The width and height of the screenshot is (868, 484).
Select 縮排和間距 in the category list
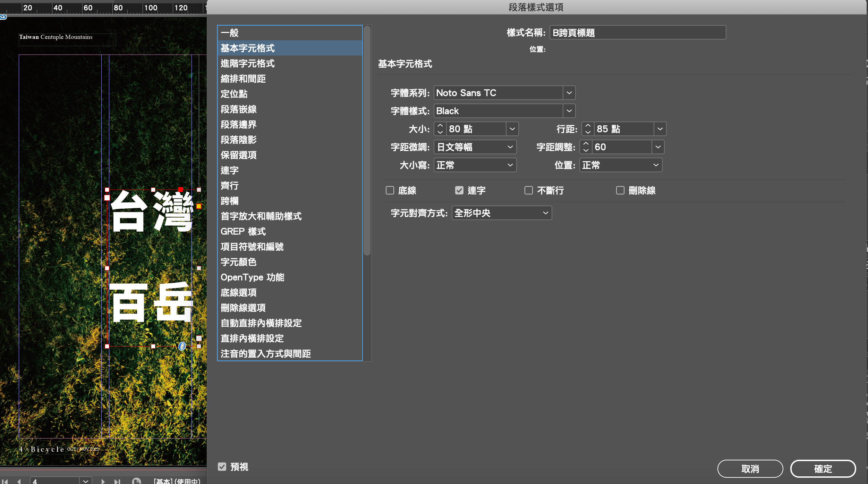point(243,79)
